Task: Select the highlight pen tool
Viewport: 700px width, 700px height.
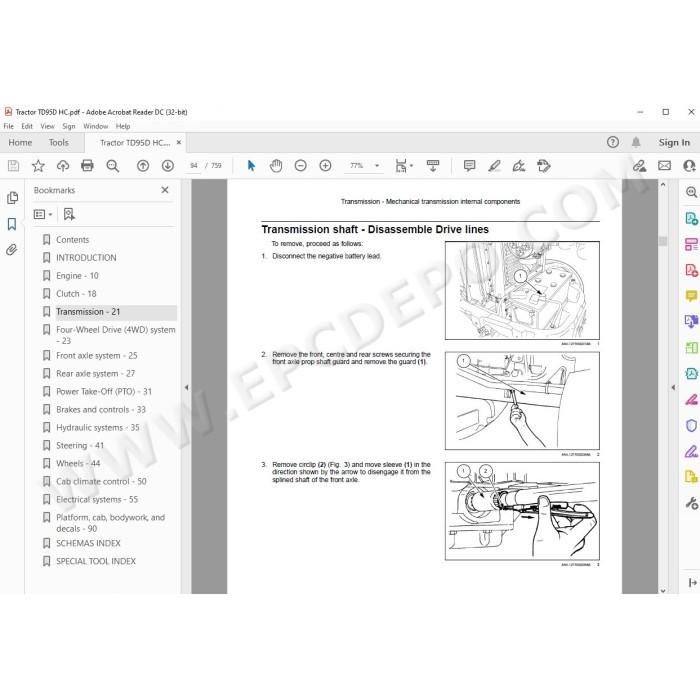Action: pyautogui.click(x=494, y=166)
